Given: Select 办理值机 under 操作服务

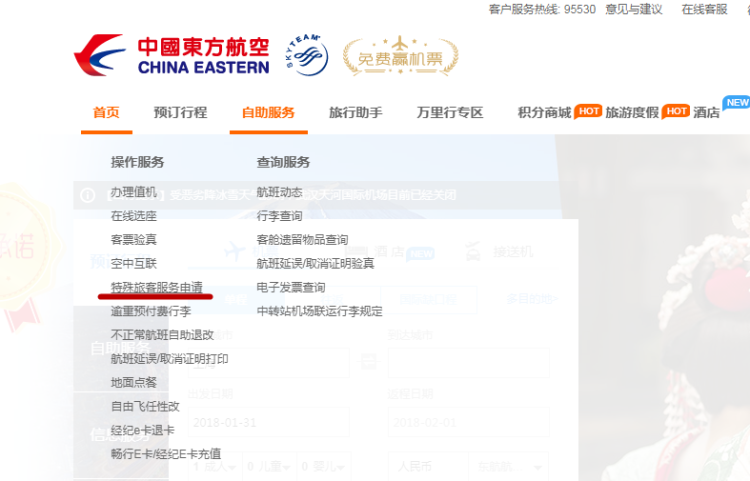Looking at the screenshot, I should pyautogui.click(x=134, y=192).
